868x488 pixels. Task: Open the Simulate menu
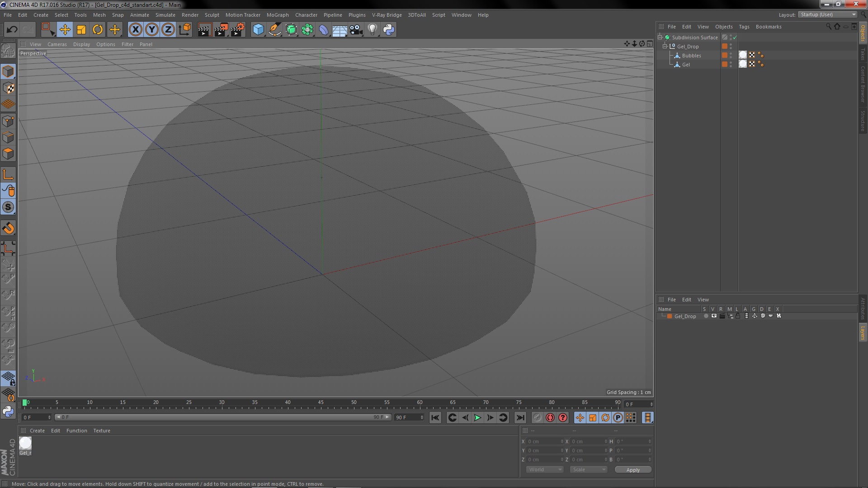(165, 14)
